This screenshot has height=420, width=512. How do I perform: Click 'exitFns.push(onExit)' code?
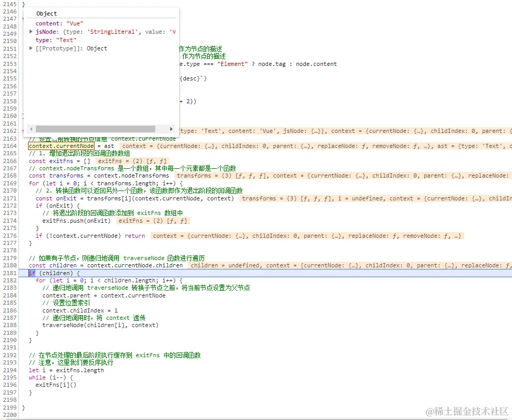click(x=76, y=221)
